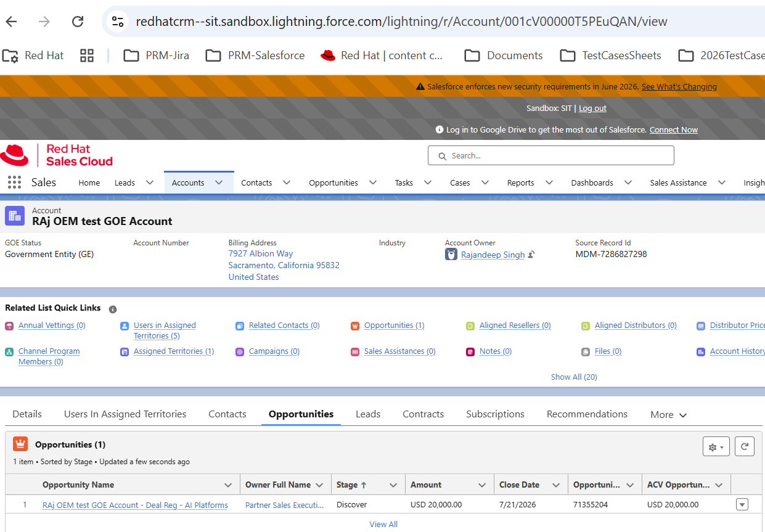Expand the More tabs dropdown
The width and height of the screenshot is (765, 532).
(669, 415)
